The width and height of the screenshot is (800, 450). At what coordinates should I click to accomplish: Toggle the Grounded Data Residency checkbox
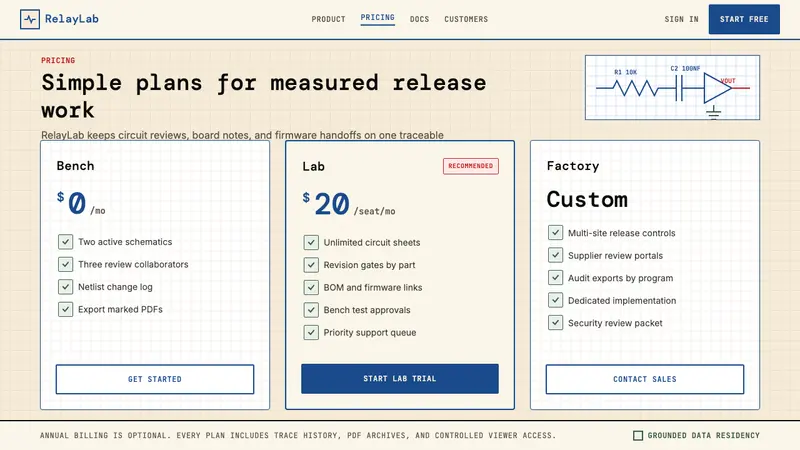coord(638,435)
